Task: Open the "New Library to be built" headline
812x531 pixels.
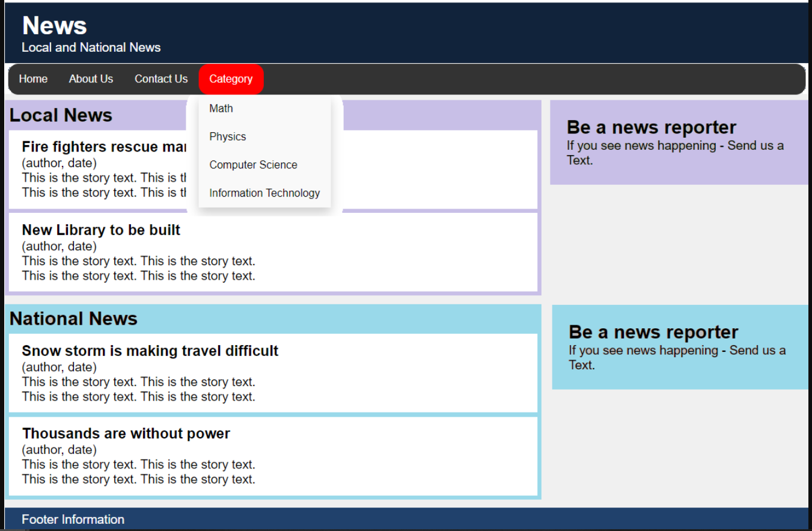Action: 101,230
